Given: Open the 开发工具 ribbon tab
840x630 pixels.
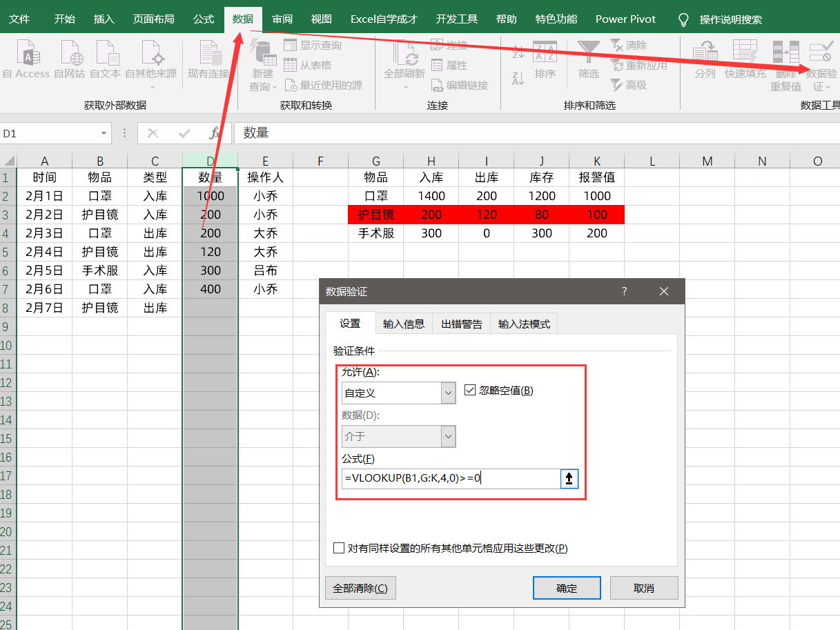Looking at the screenshot, I should click(x=457, y=19).
